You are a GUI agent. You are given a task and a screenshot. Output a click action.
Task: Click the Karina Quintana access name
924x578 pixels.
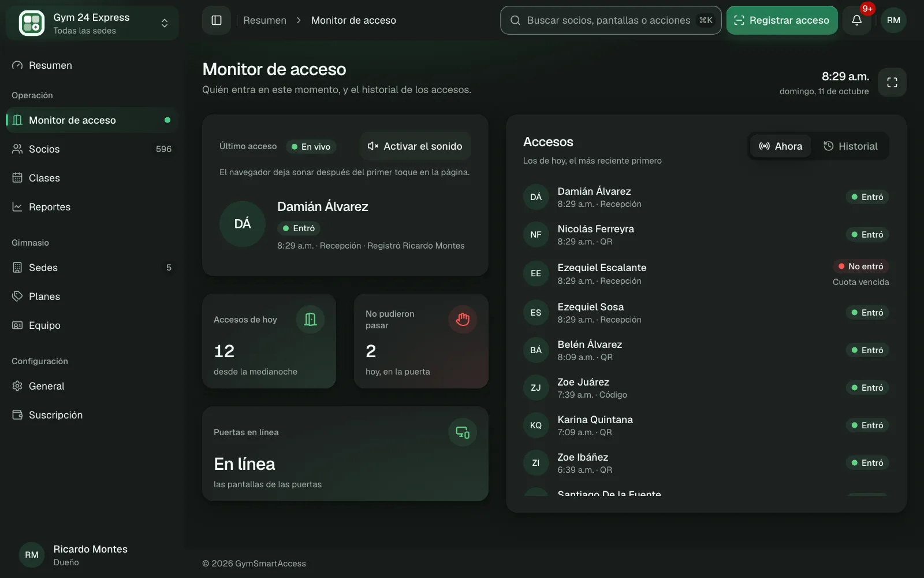[595, 420]
